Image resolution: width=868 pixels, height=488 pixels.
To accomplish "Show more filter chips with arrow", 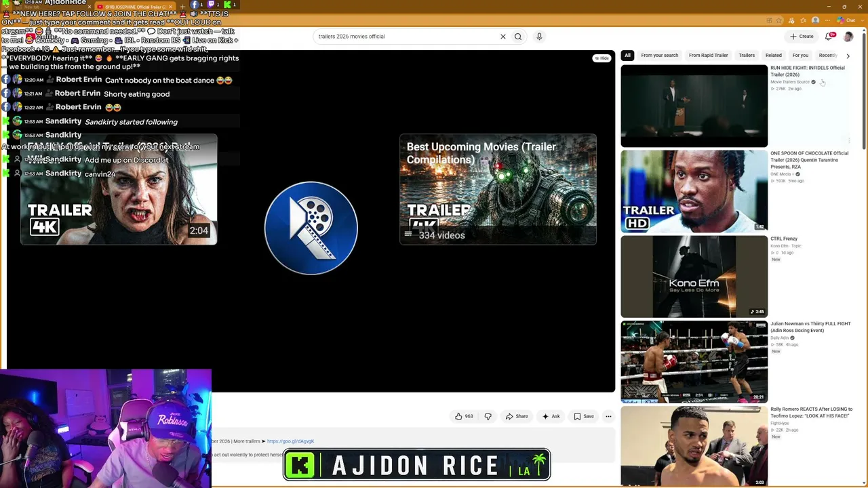I will (848, 56).
